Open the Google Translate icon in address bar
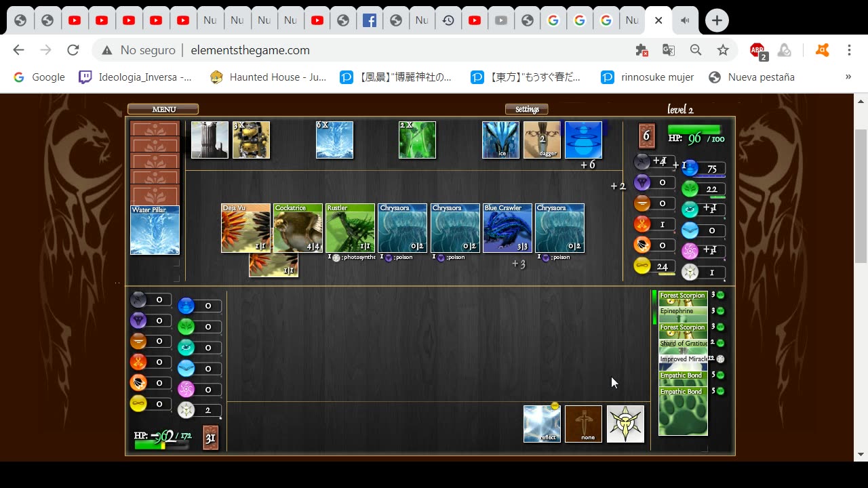 pos(669,50)
